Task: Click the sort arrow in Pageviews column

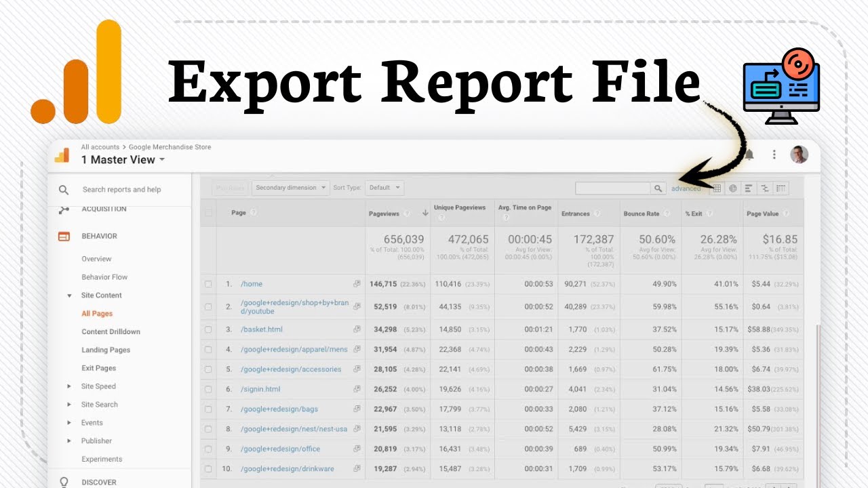Action: click(425, 213)
